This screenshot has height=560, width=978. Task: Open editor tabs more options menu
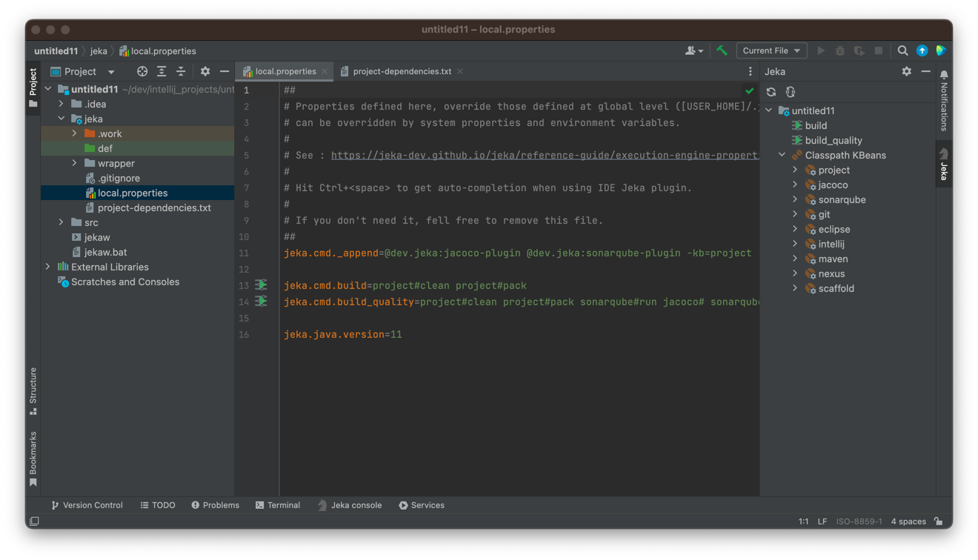pyautogui.click(x=751, y=72)
